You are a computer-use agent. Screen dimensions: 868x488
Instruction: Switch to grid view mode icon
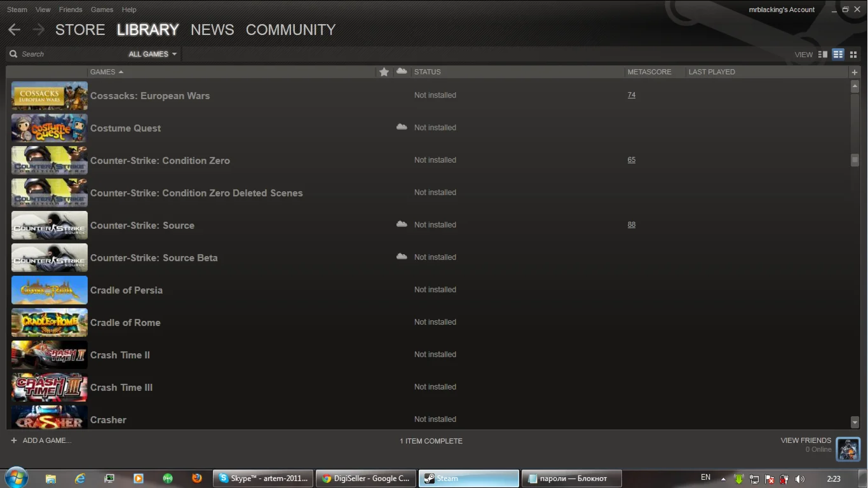click(853, 55)
